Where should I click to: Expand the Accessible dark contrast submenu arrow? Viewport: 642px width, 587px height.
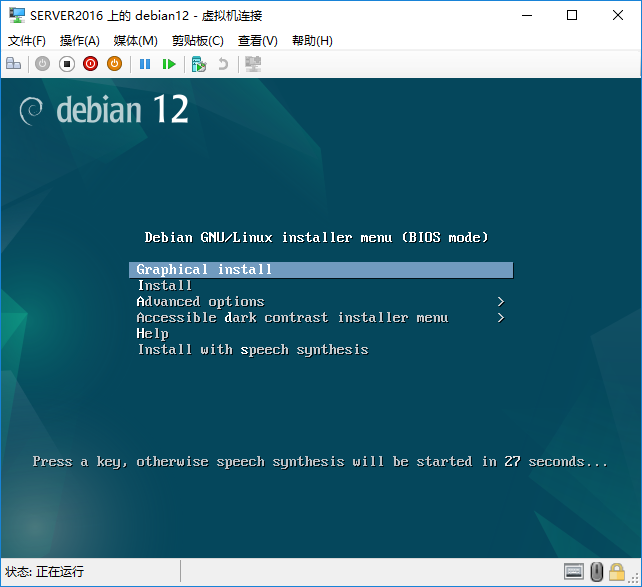point(501,318)
